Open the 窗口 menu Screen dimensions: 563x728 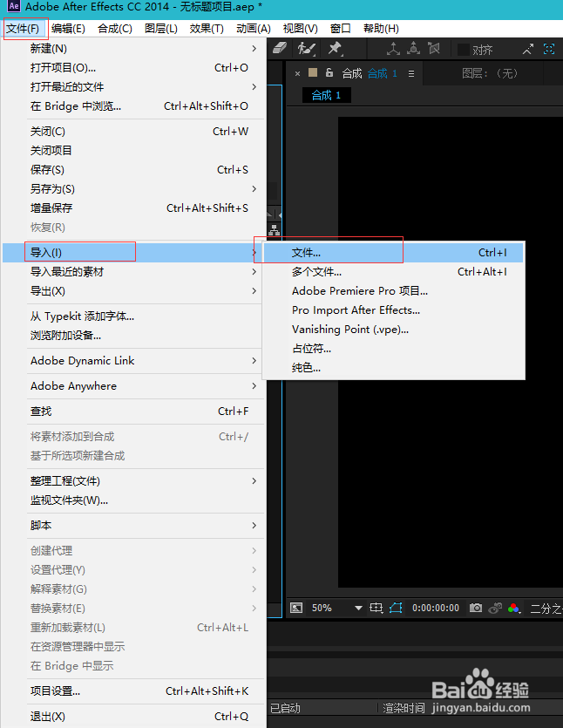(x=340, y=29)
